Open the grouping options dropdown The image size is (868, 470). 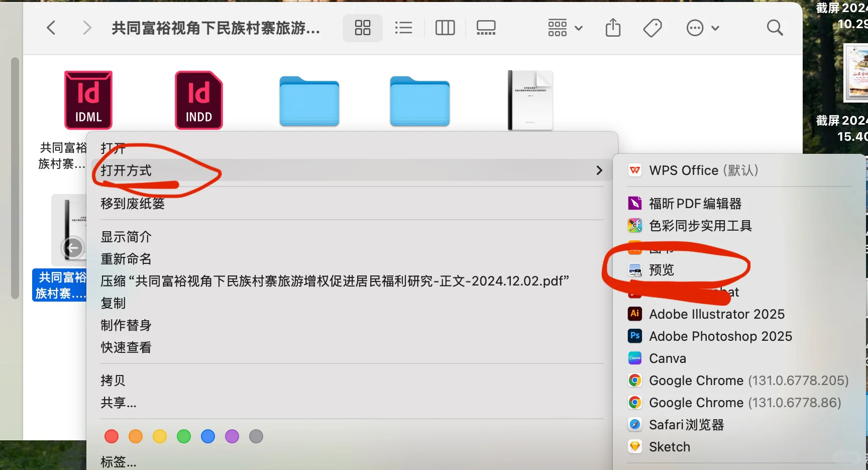[x=564, y=28]
